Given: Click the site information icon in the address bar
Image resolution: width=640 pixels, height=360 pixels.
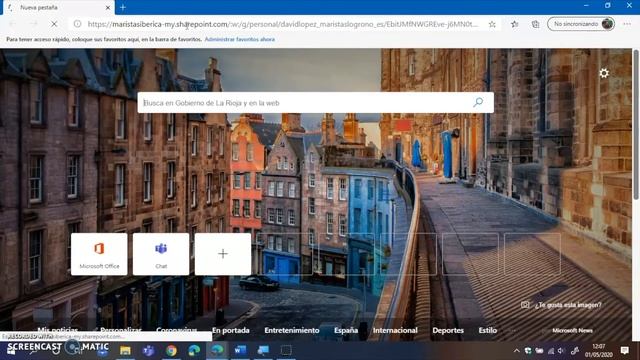Looking at the screenshot, I should tap(77, 24).
